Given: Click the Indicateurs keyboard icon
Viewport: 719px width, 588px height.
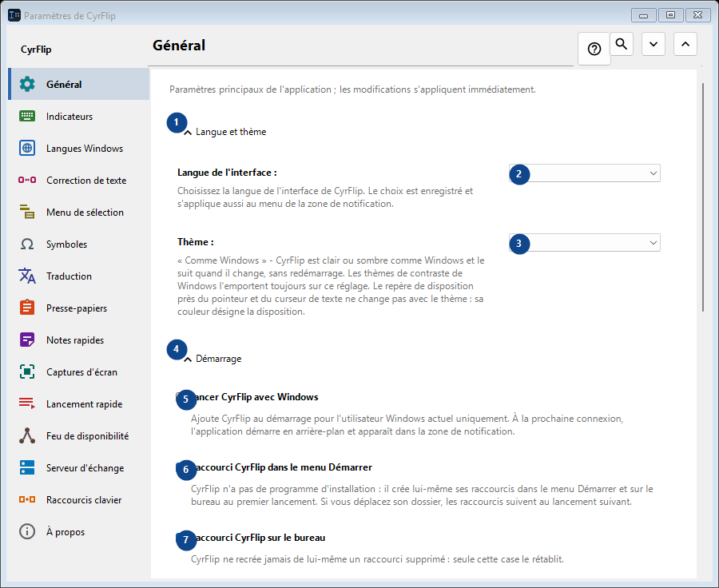Looking at the screenshot, I should pos(27,116).
